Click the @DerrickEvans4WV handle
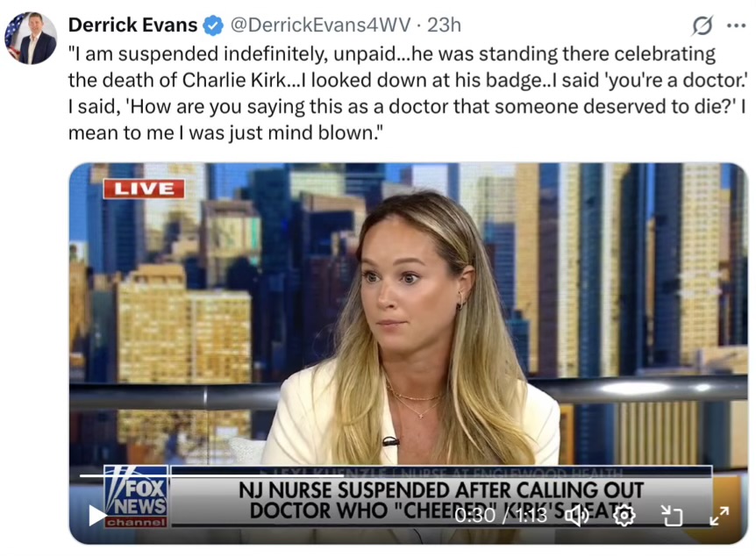Image resolution: width=756 pixels, height=557 pixels. pyautogui.click(x=321, y=25)
